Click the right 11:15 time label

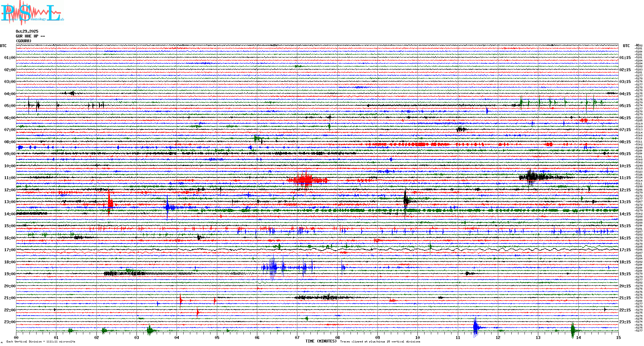[625, 178]
